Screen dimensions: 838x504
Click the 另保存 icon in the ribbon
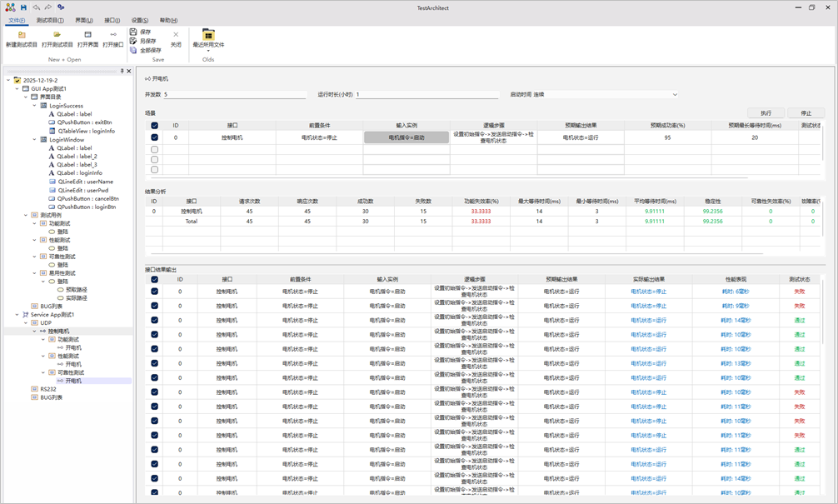[133, 41]
